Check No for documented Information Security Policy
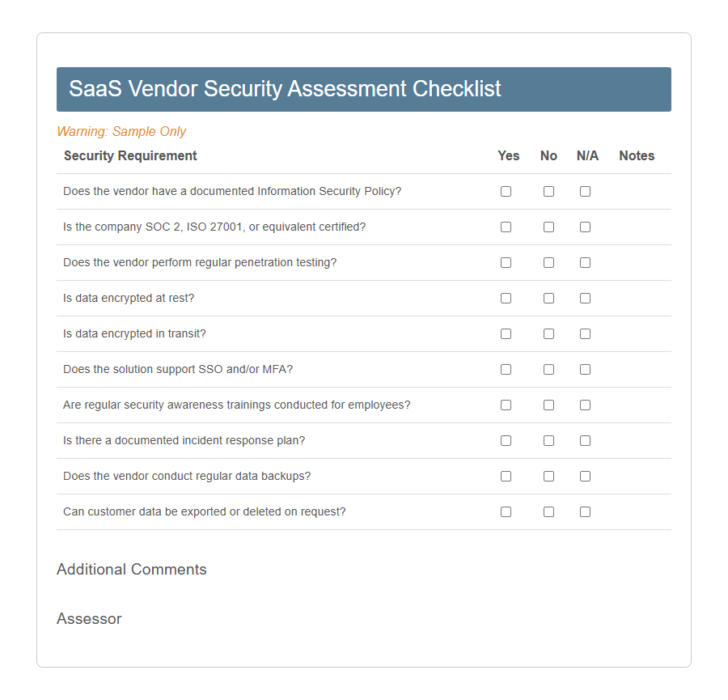 tap(548, 191)
